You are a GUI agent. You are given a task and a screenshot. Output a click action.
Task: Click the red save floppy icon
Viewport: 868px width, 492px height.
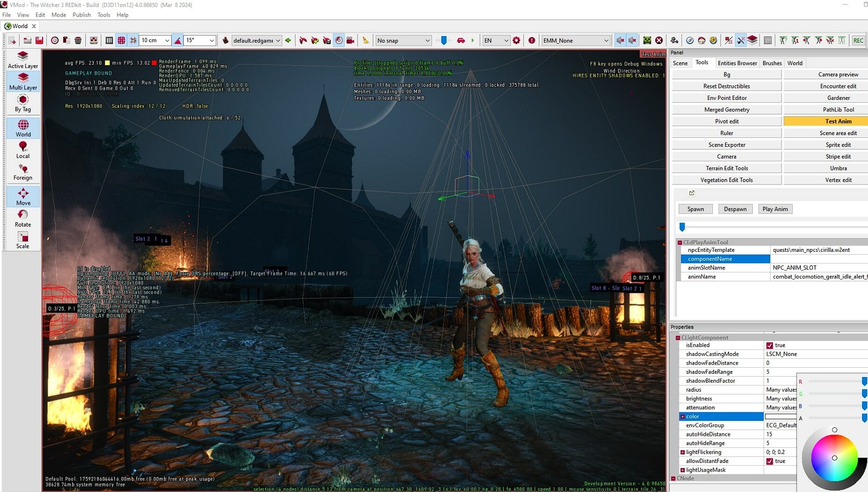39,41
